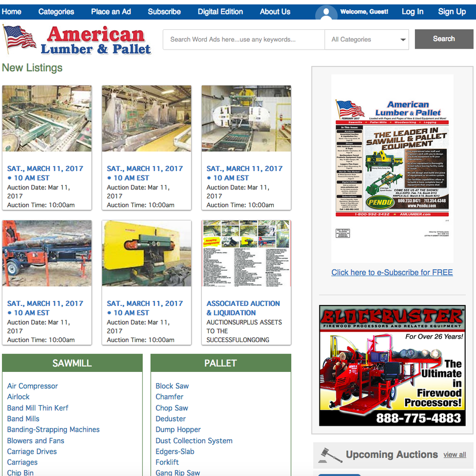Open the Banding-Strapping Machines category

click(x=53, y=429)
